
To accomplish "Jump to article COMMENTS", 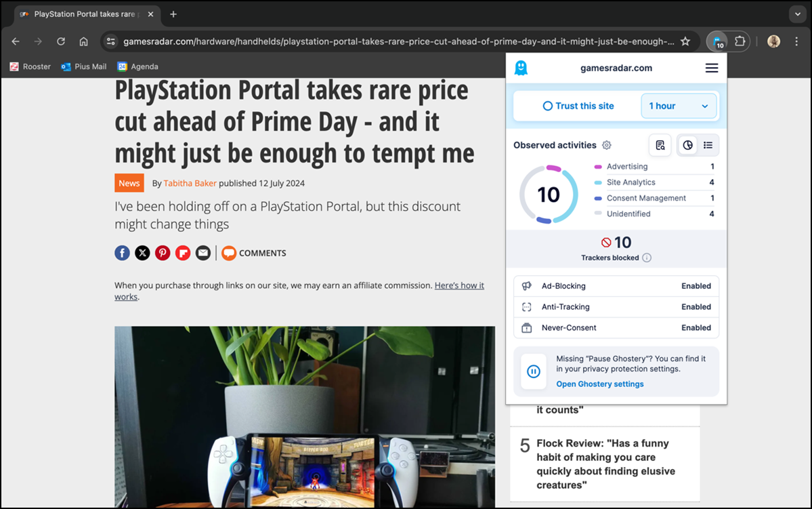I will click(254, 253).
